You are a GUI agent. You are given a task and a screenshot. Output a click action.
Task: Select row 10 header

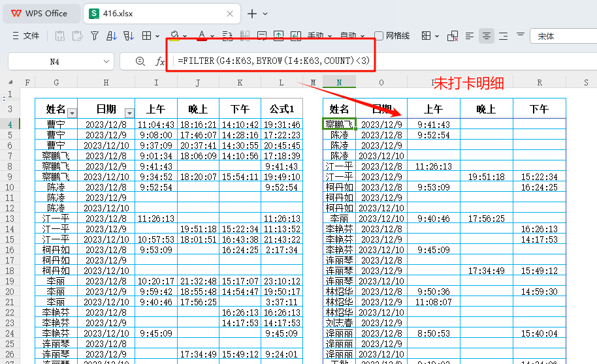(10, 187)
